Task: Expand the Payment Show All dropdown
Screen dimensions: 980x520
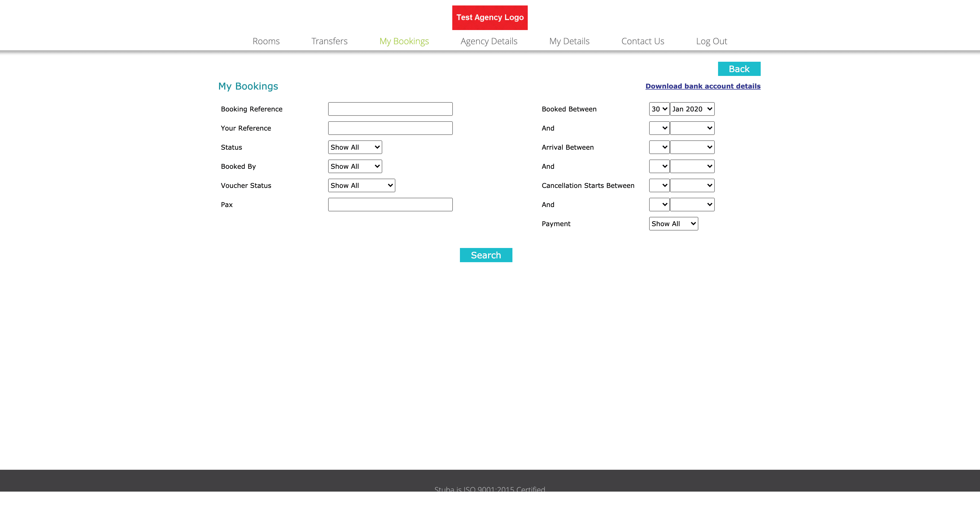Action: 673,224
